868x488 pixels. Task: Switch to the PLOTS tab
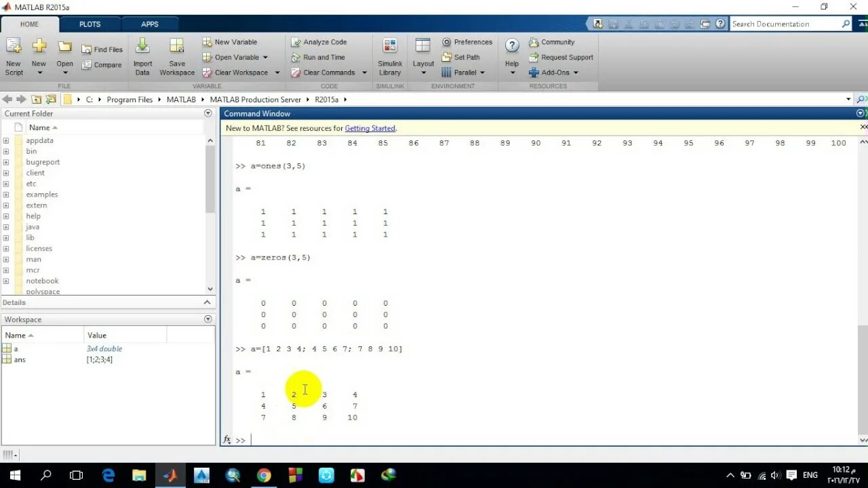[90, 24]
